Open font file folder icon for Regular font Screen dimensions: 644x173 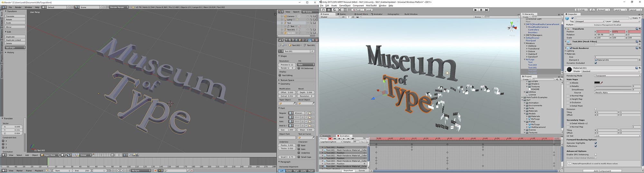coord(309,113)
